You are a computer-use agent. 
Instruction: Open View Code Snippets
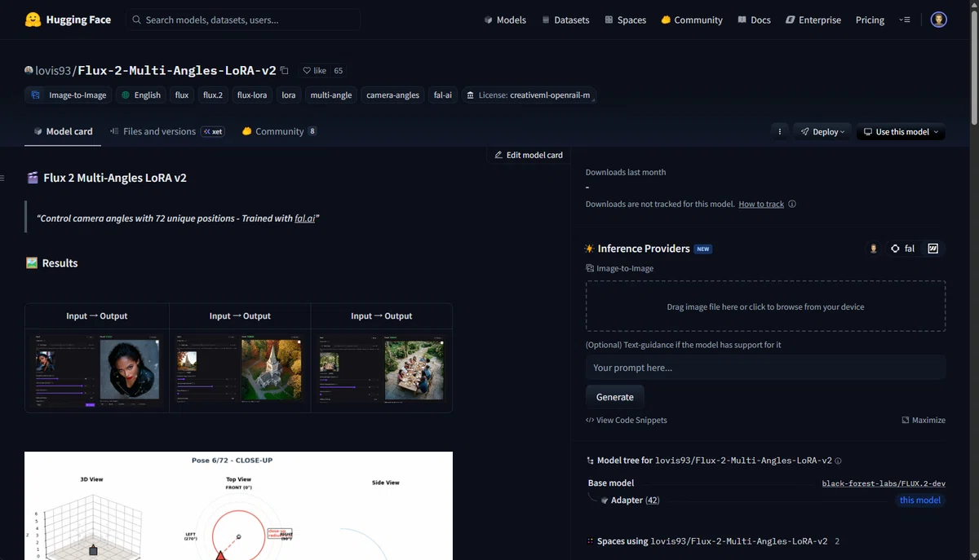(x=627, y=420)
